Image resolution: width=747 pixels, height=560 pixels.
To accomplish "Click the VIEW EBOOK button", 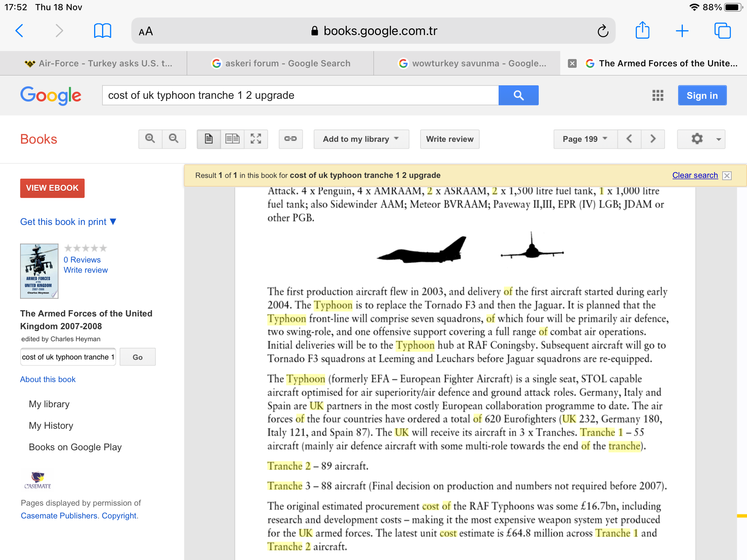I will (x=52, y=188).
